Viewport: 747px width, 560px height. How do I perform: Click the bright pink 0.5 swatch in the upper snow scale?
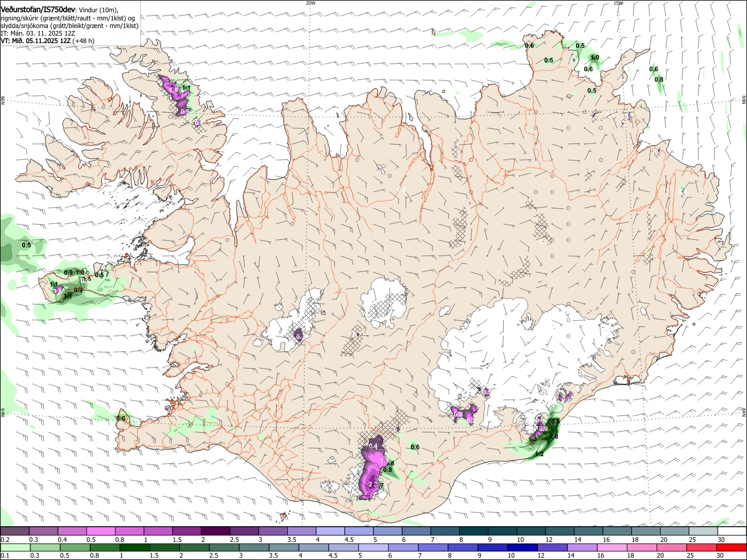point(100,531)
